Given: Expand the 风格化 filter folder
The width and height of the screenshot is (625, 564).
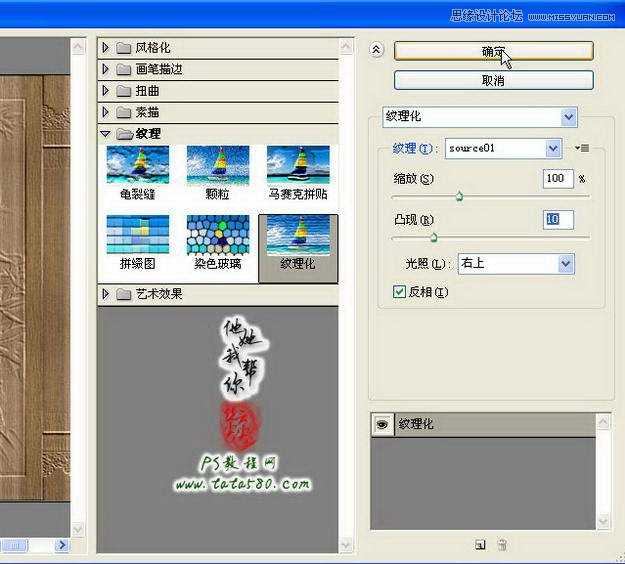Looking at the screenshot, I should coord(105,48).
